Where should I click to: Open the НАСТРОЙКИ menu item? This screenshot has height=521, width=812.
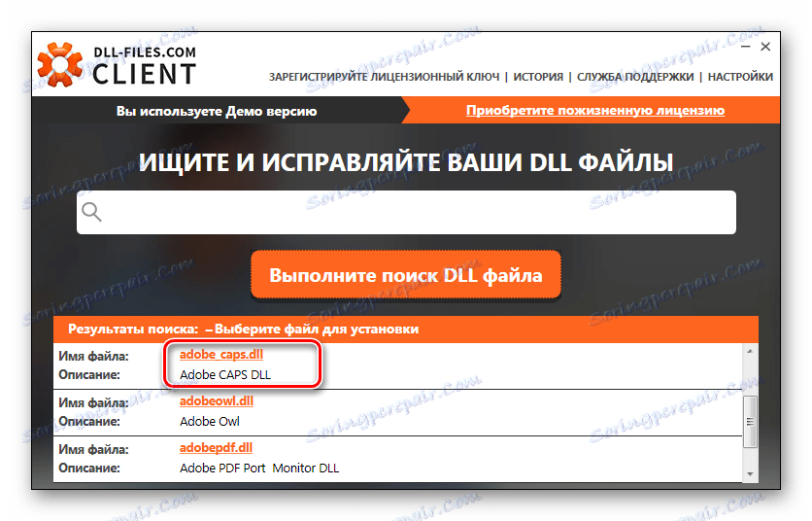coord(740,77)
